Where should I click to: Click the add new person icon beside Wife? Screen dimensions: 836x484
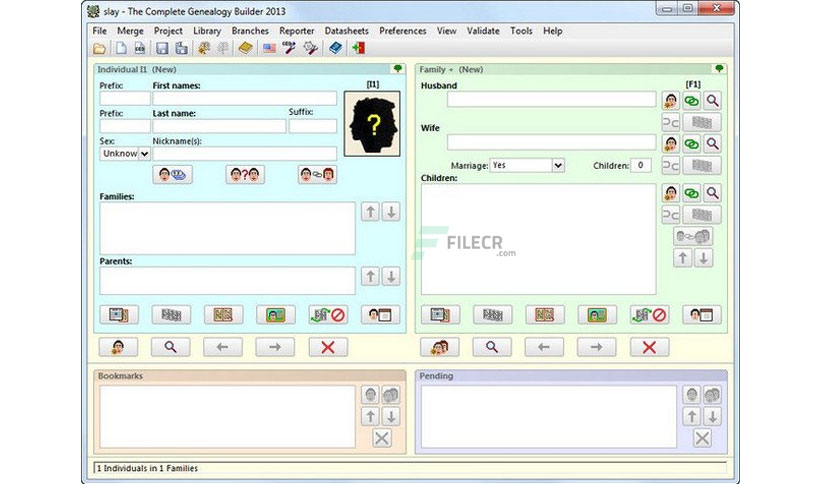tap(671, 143)
